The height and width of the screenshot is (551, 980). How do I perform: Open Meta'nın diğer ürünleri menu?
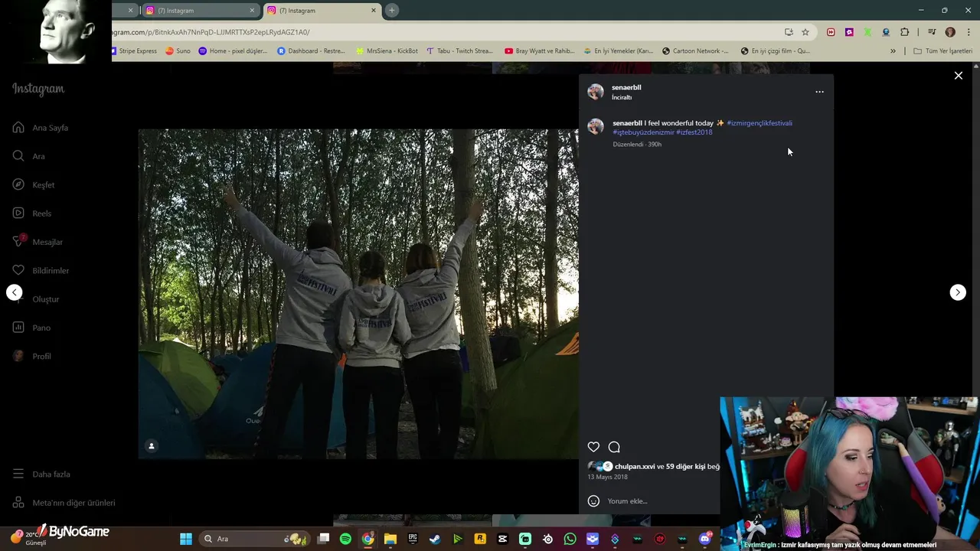click(x=64, y=503)
